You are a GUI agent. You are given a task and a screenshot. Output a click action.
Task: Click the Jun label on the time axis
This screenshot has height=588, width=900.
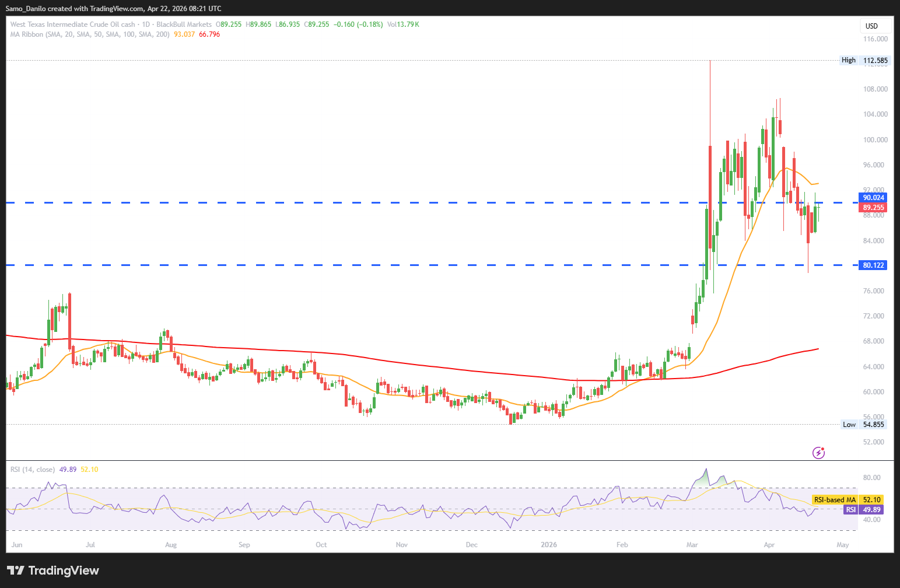17,545
